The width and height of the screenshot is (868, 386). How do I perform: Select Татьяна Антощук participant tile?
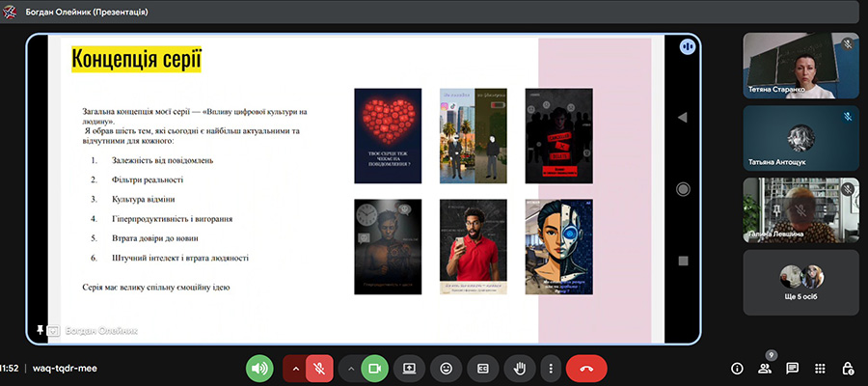[x=800, y=138]
